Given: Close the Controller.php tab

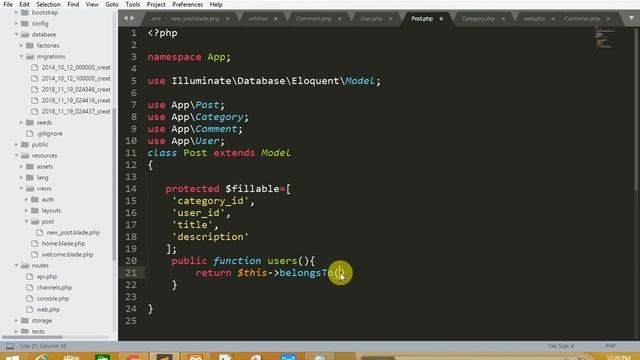Looking at the screenshot, I should click(608, 19).
